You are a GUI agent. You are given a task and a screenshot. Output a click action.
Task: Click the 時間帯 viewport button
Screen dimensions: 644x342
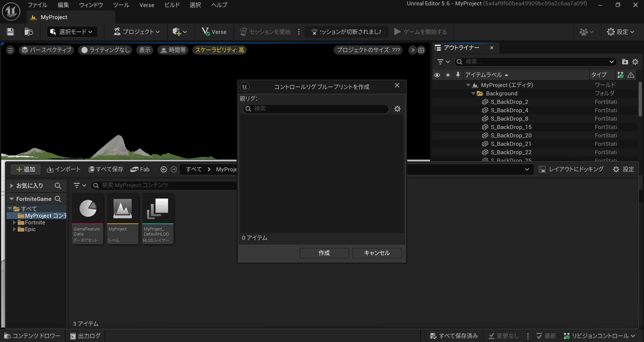172,50
